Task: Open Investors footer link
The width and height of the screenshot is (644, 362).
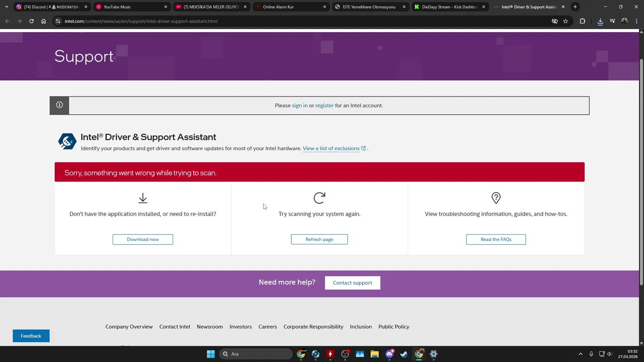Action: 240,327
